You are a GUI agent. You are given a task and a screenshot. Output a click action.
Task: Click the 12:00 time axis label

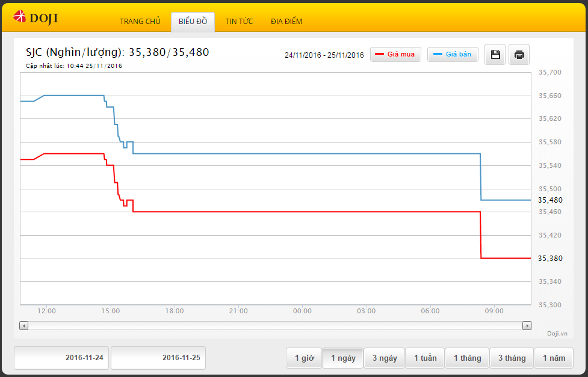46,311
